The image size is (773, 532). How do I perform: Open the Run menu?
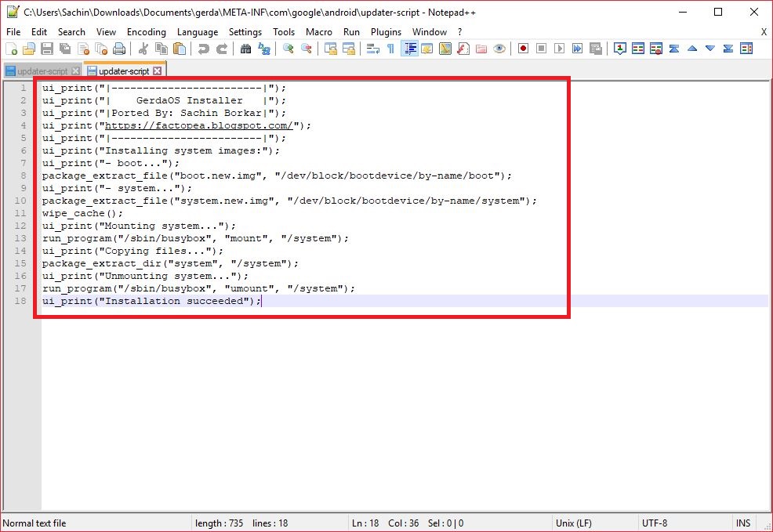pos(351,32)
